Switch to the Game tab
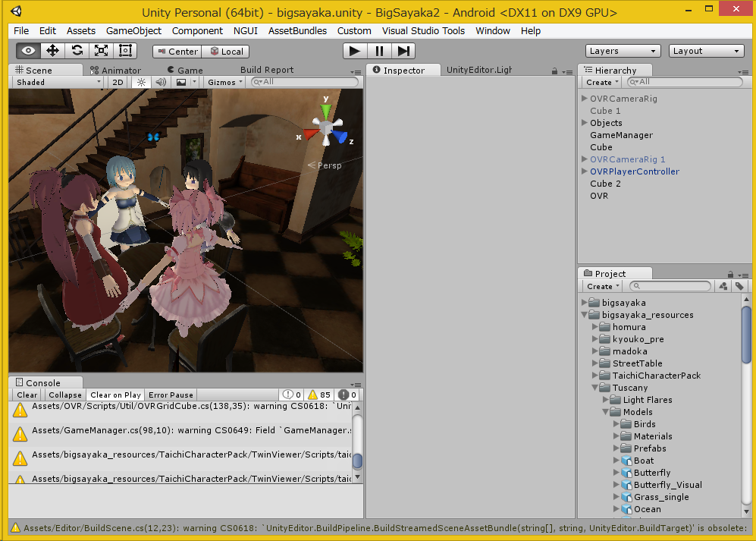This screenshot has width=756, height=541. tap(185, 71)
